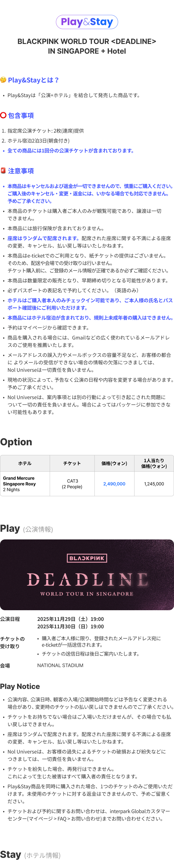Click the 1,245,000 per-person price cell
Viewport: 174px width, 868px height.
pyautogui.click(x=154, y=484)
